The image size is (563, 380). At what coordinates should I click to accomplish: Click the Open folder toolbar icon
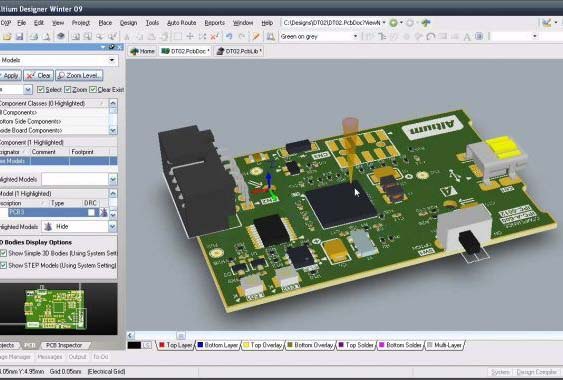tap(8, 36)
